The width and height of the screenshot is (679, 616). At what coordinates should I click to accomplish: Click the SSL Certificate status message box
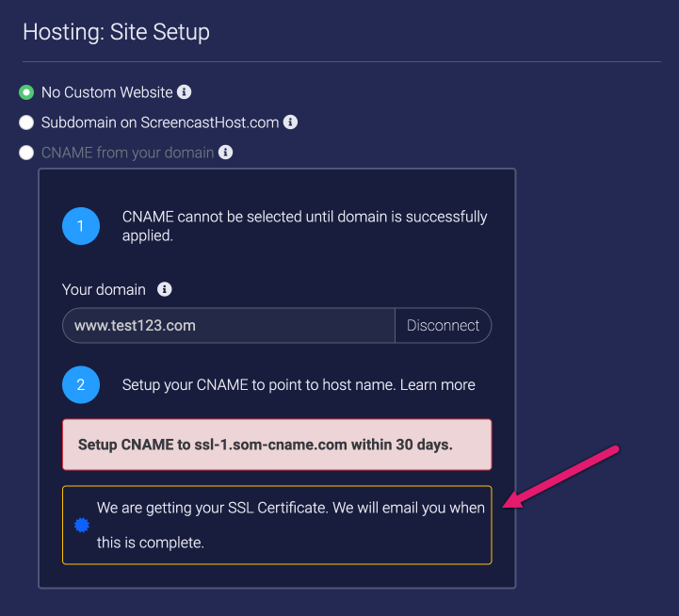tap(277, 525)
